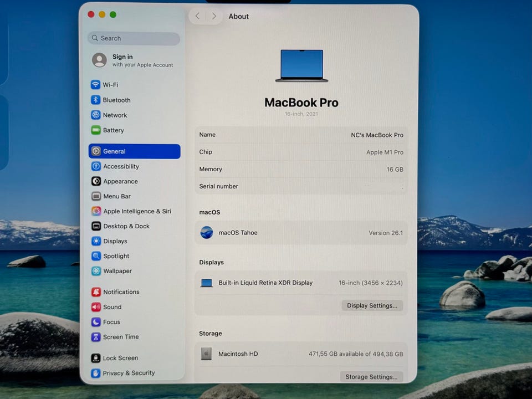Open Bluetooth icon in sidebar
Image resolution: width=532 pixels, height=399 pixels.
96,100
